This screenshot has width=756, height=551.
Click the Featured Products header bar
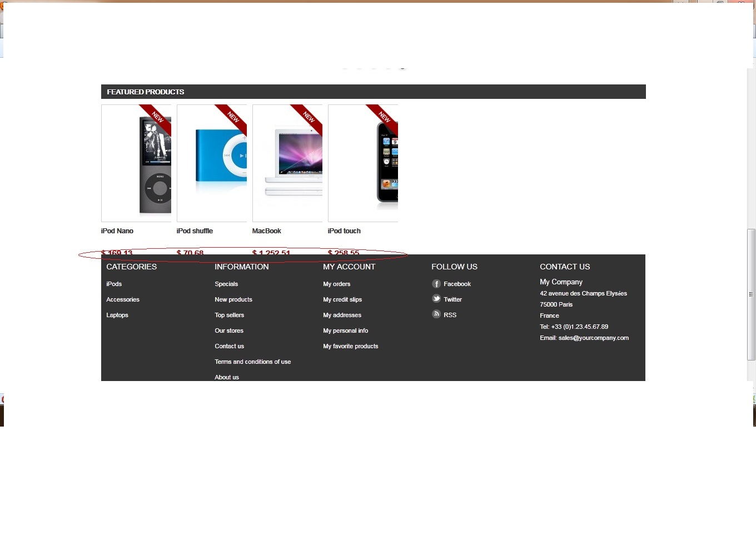tap(374, 92)
